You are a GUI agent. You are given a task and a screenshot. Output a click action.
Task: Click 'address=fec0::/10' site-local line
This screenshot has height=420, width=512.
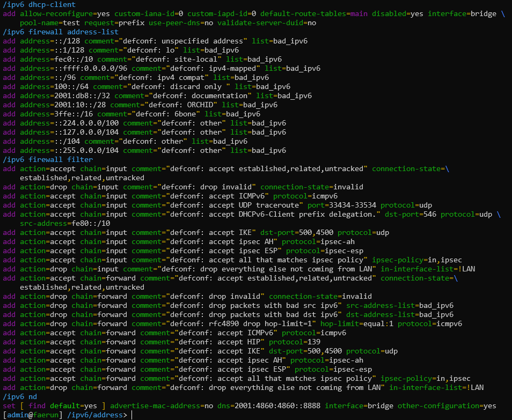(56, 60)
